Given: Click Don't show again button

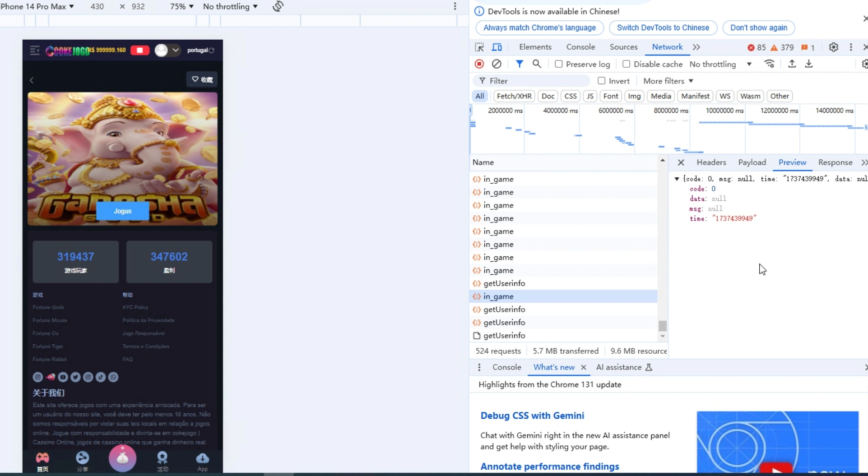Looking at the screenshot, I should (x=759, y=28).
